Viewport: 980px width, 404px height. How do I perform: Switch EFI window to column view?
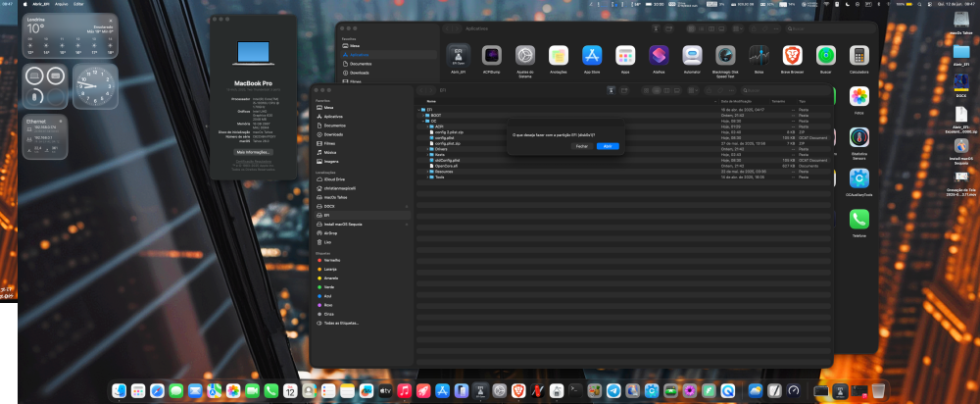point(666,90)
